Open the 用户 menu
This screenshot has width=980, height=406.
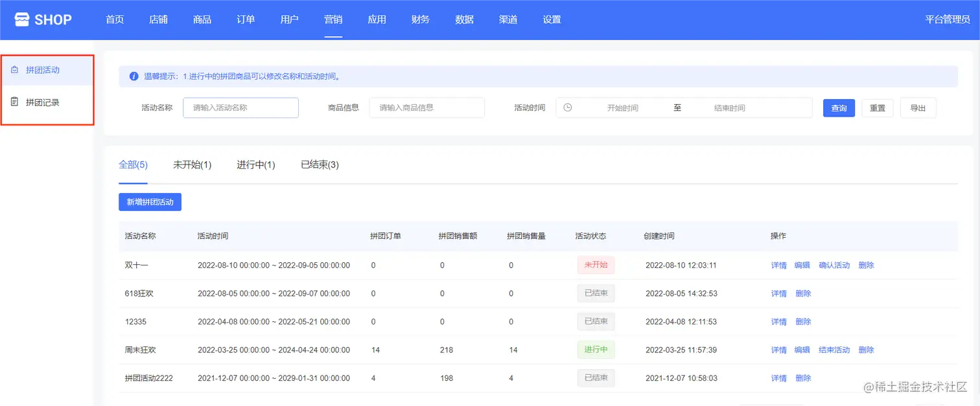click(x=290, y=19)
